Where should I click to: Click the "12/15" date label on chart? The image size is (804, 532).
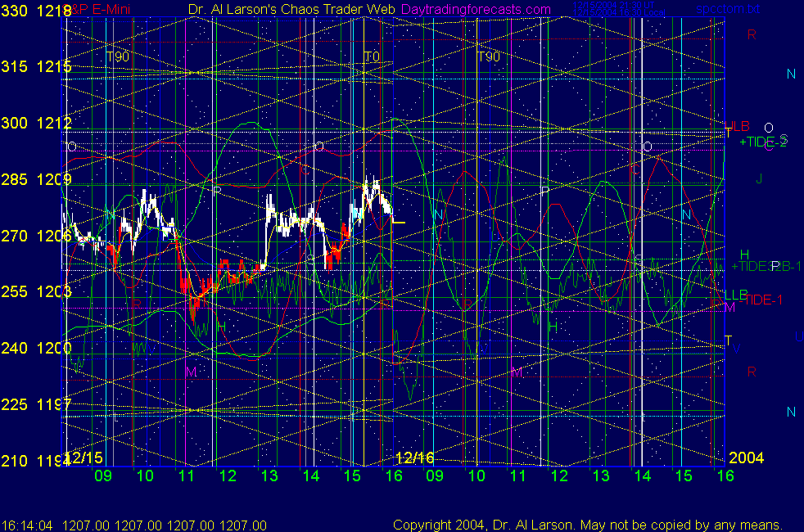point(85,458)
